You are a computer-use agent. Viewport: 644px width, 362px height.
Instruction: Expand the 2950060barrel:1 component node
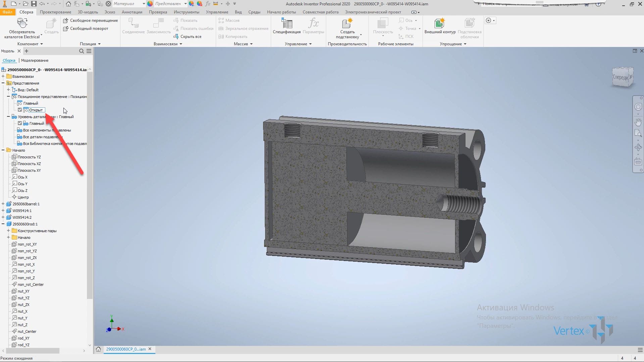tap(3, 204)
